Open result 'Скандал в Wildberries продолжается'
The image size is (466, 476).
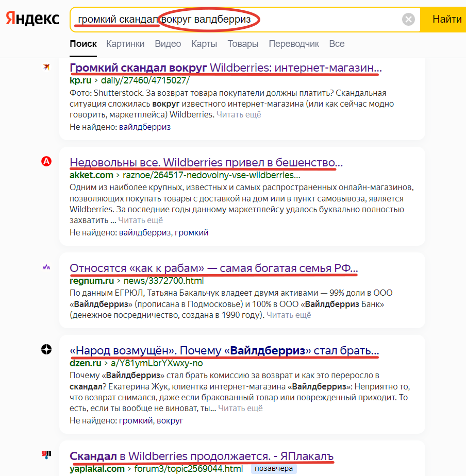pyautogui.click(x=202, y=456)
